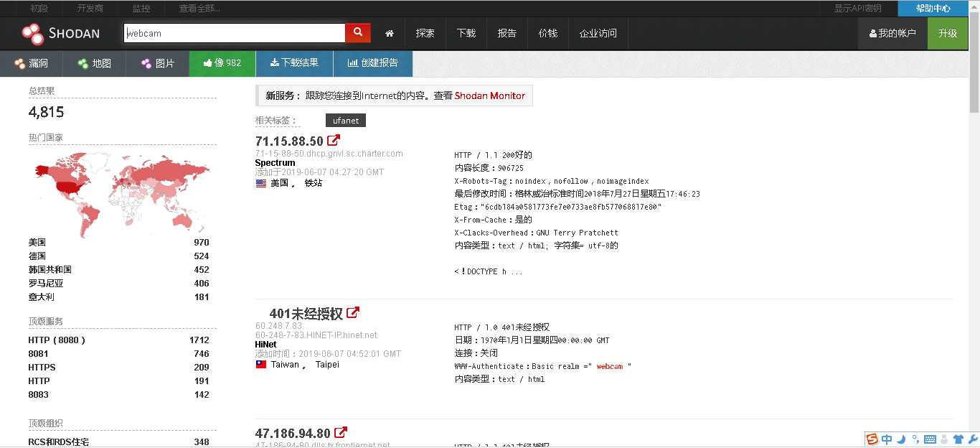Filter results by city Taipei
This screenshot has width=980, height=448.
coord(327,365)
